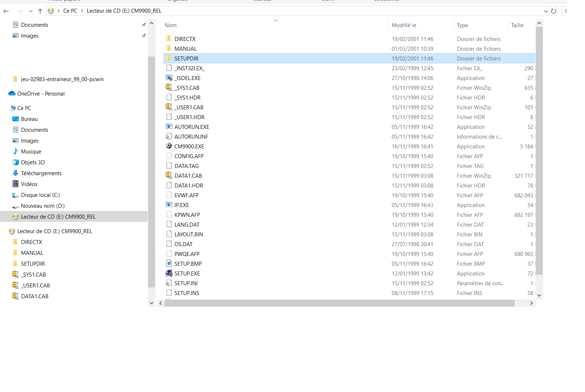Click the file list scroll down arrow
Viewport: 585px width, 392px height.
pyautogui.click(x=539, y=295)
